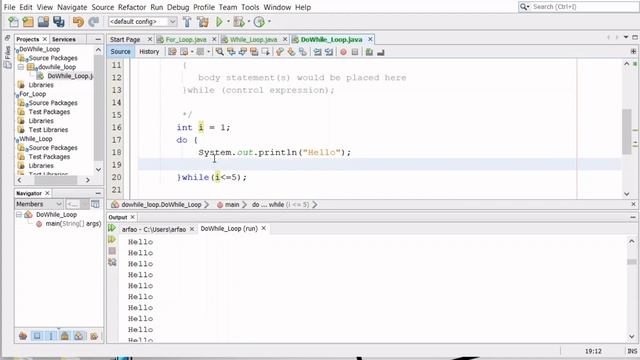Click the New File toolbar icon

13,22
